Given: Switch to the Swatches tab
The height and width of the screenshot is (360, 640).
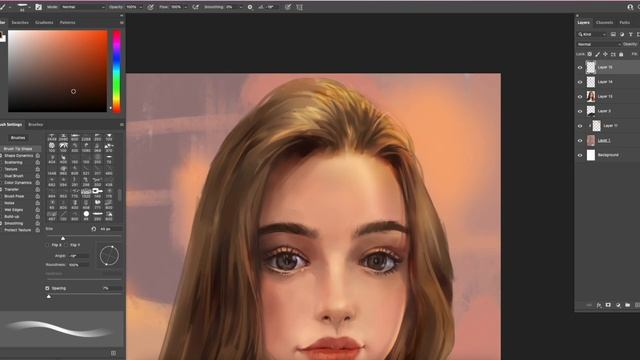Looking at the screenshot, I should click(x=20, y=22).
